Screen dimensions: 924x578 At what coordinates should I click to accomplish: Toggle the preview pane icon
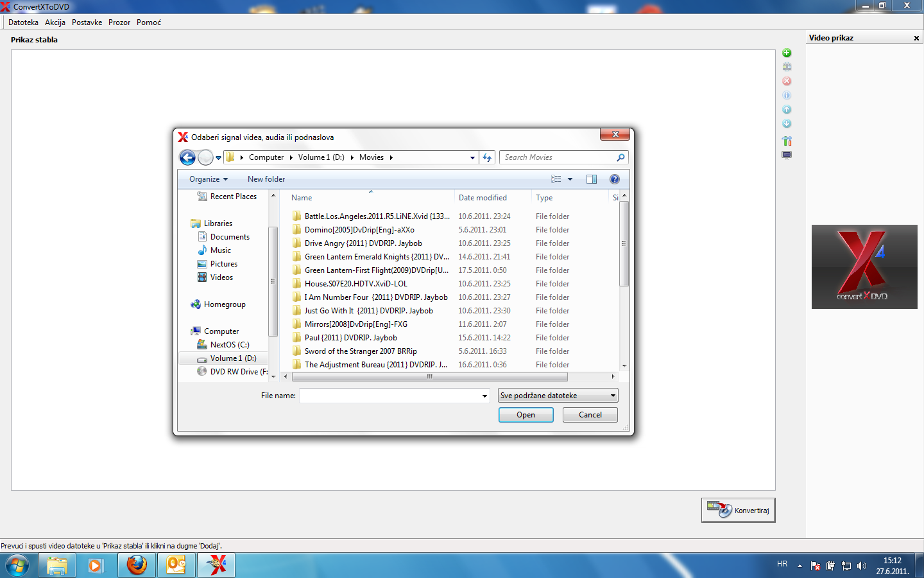pyautogui.click(x=591, y=179)
